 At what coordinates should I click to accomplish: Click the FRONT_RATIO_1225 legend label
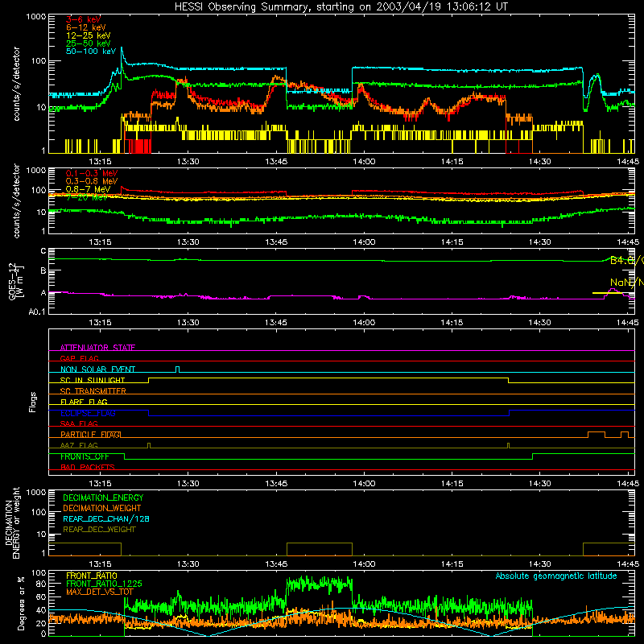(x=104, y=584)
